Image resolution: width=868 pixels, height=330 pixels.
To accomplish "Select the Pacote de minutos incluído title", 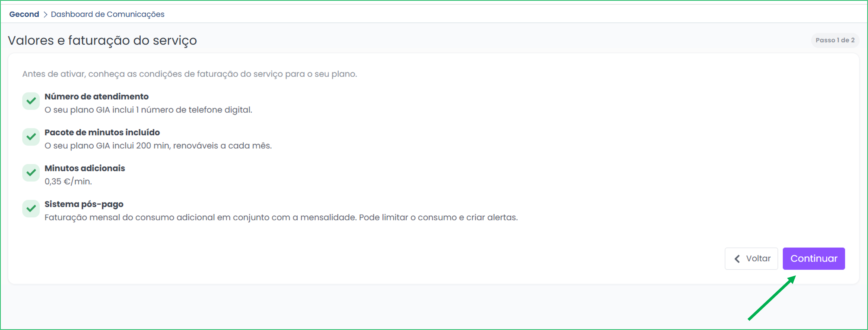I will [x=102, y=132].
